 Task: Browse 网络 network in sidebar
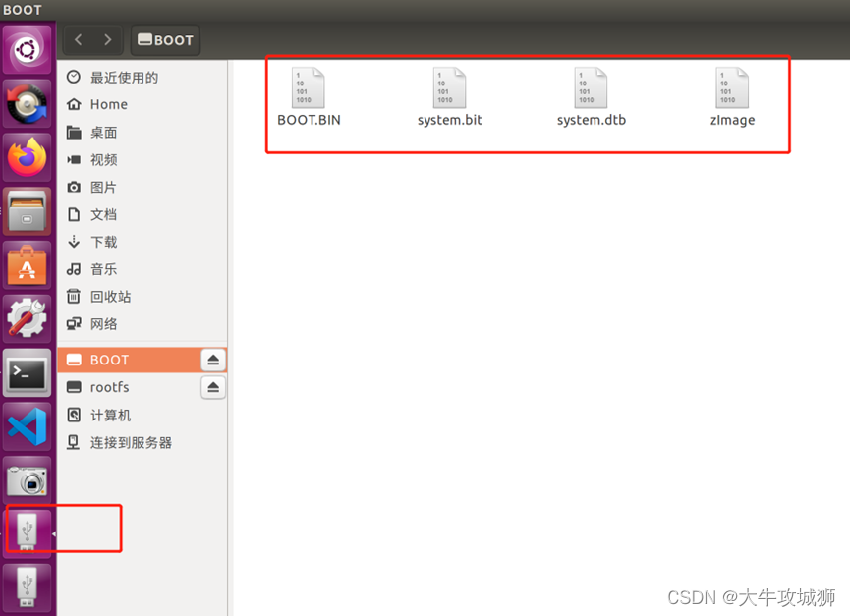coord(142,324)
